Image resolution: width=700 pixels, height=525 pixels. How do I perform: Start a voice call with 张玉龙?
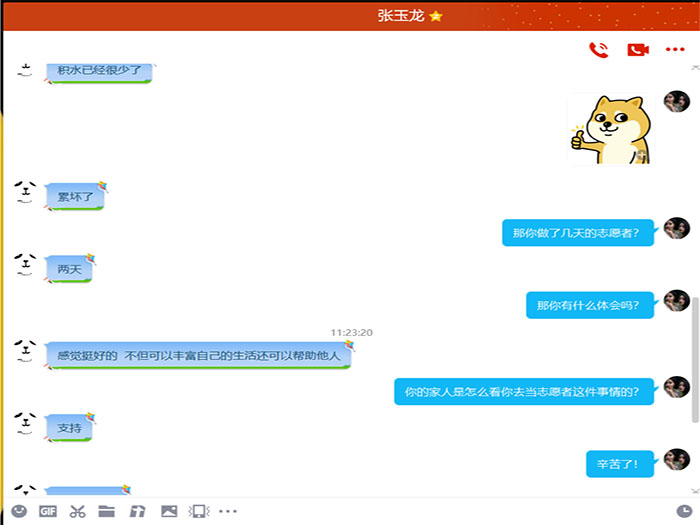598,50
